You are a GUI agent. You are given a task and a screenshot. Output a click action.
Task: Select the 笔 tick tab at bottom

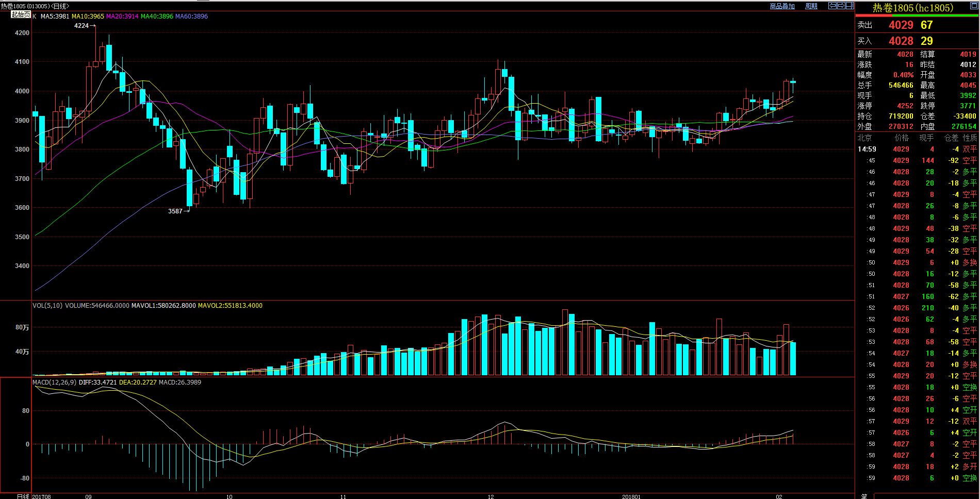tap(863, 495)
